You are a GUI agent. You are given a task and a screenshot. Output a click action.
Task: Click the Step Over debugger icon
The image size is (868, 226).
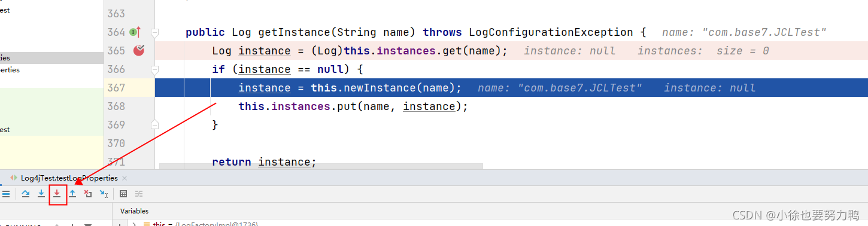[26, 194]
